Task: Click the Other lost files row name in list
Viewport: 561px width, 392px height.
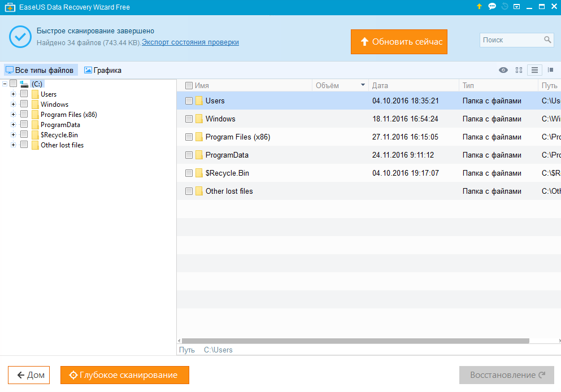Action: coord(229,191)
